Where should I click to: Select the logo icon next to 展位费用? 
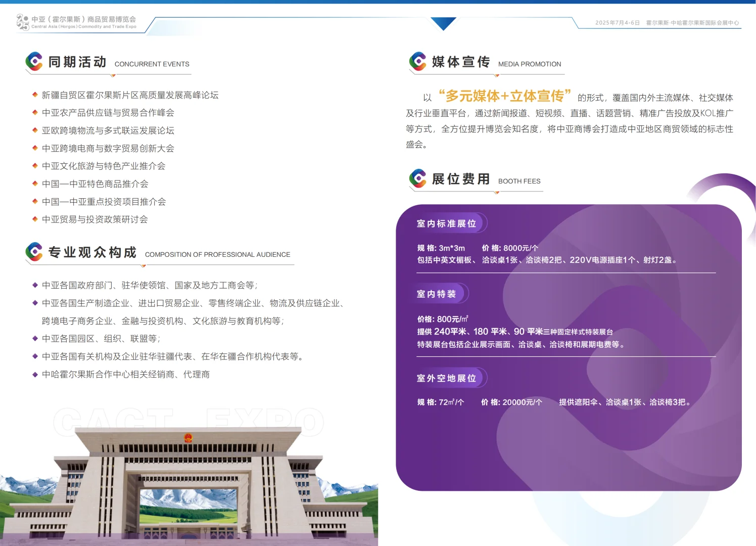click(x=418, y=179)
